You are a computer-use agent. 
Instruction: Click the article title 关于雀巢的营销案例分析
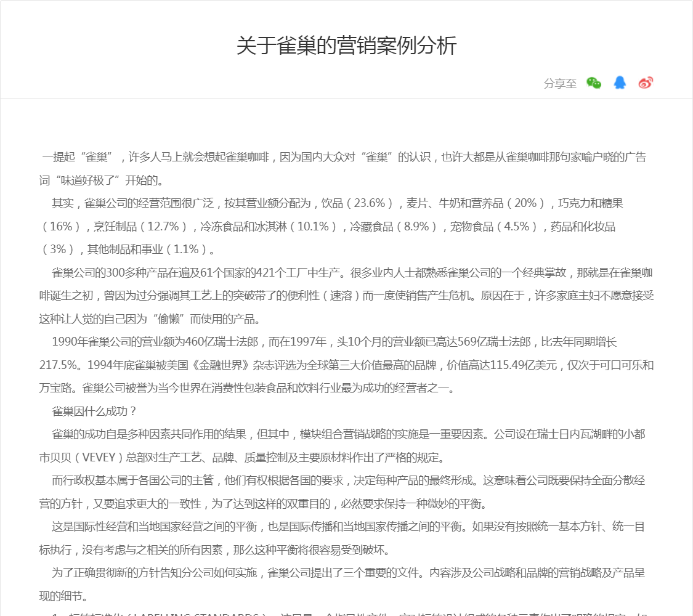(x=346, y=46)
